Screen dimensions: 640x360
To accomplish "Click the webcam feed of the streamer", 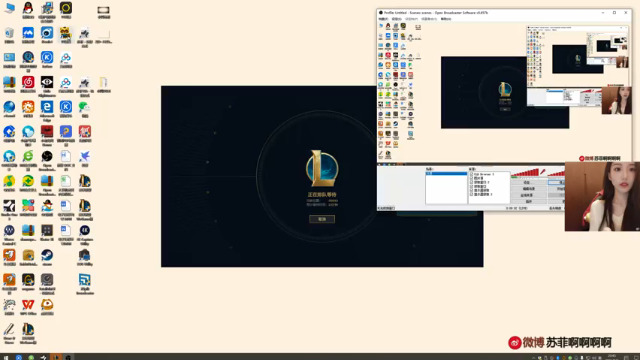I will coord(602,196).
